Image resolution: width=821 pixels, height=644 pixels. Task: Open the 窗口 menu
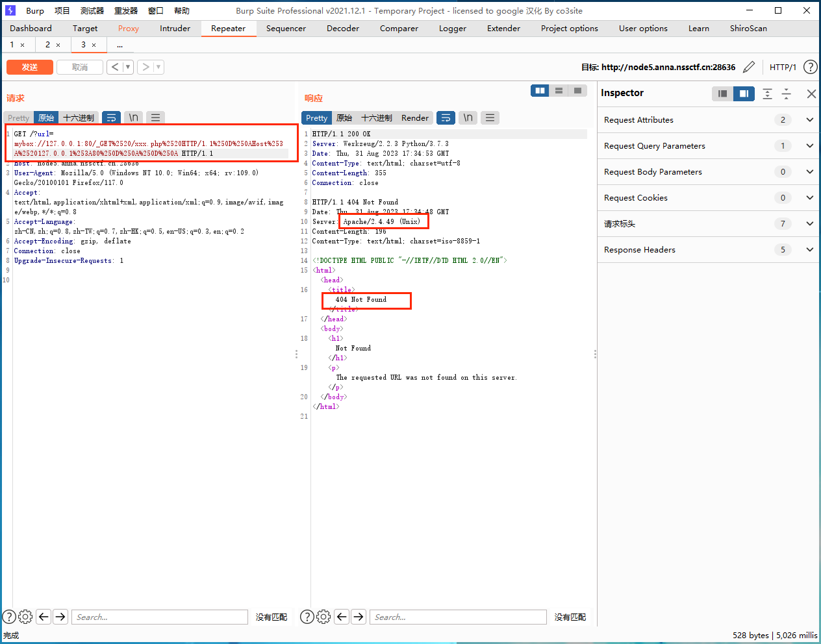tap(155, 10)
